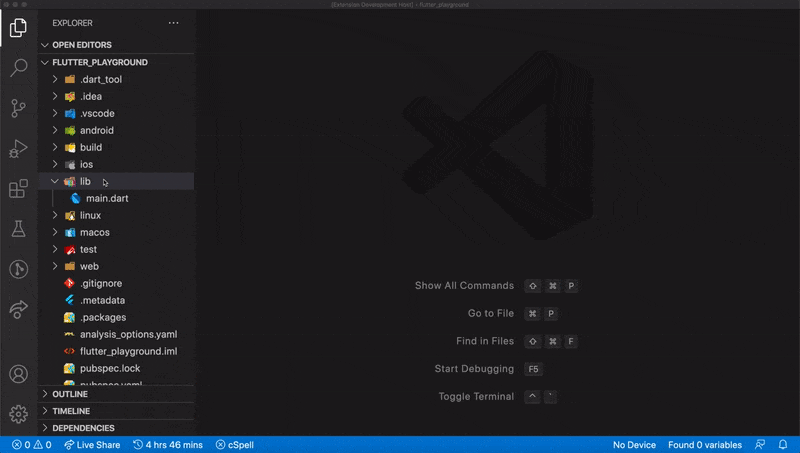Expand the build folder
This screenshot has height=453, width=800.
116,147
